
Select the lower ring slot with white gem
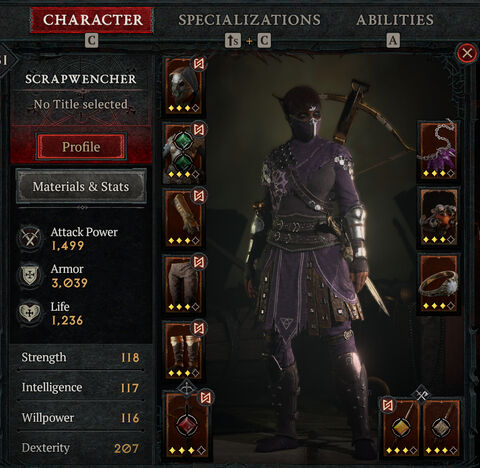[438, 283]
